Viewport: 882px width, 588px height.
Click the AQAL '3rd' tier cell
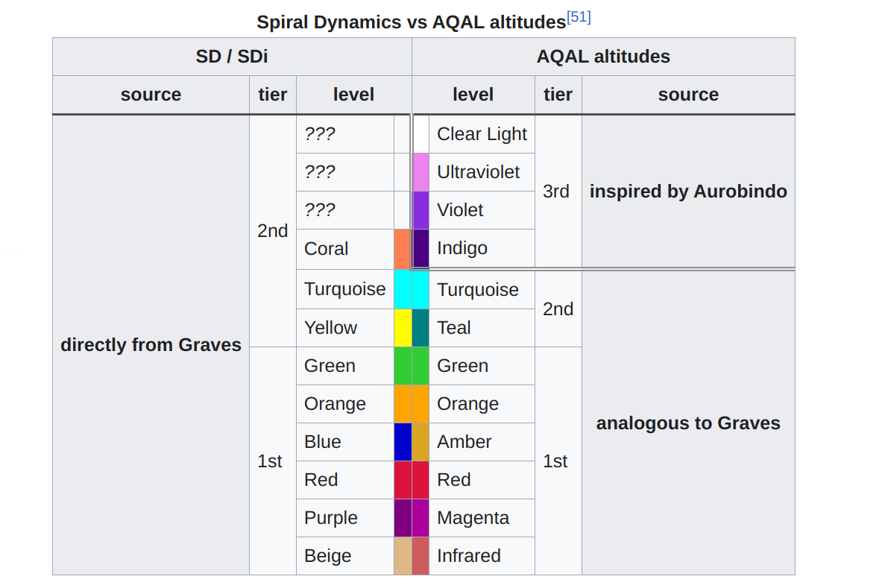[x=558, y=191]
